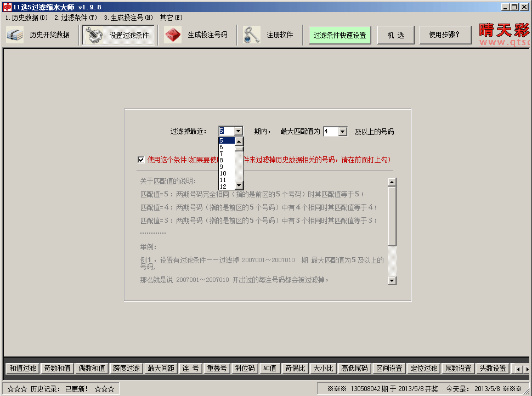Image resolution: width=532 pixels, height=396 pixels.
Task: Click 生成投注号码 toolbar label
Action: click(208, 35)
